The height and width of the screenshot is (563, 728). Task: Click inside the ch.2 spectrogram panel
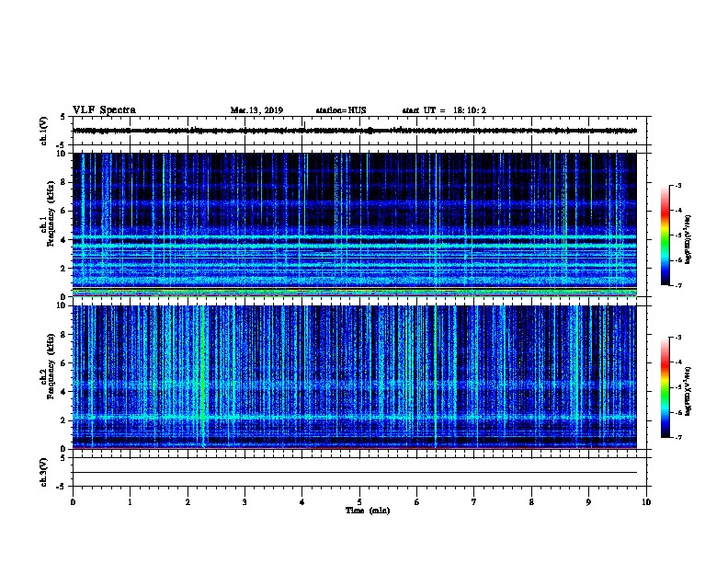pyautogui.click(x=355, y=377)
